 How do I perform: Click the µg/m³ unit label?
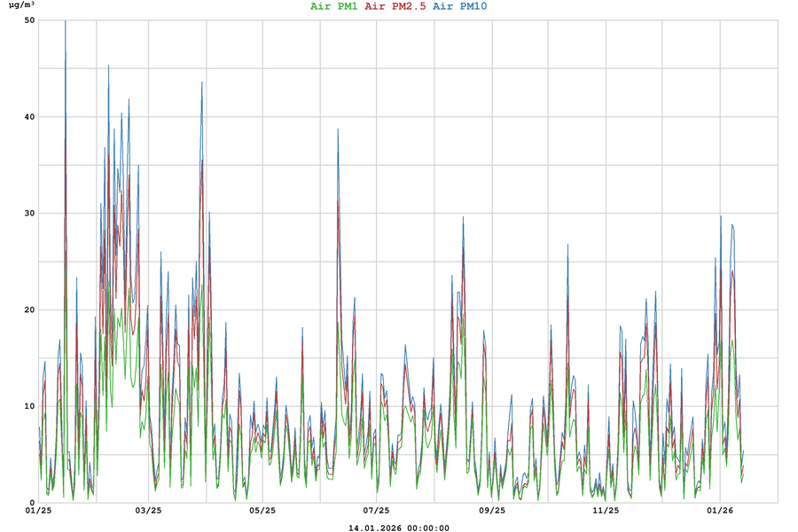pos(22,6)
